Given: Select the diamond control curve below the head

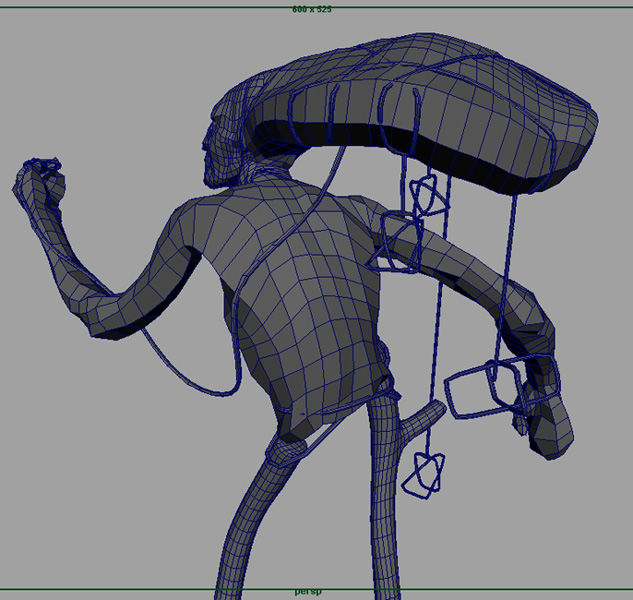Looking at the screenshot, I should (429, 195).
